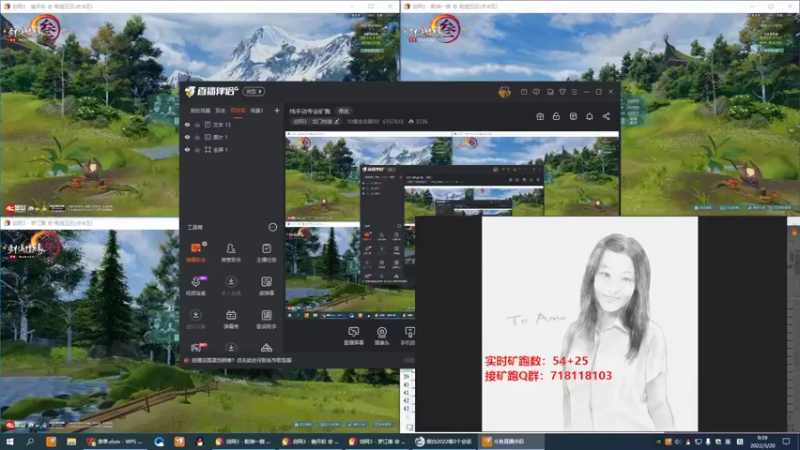The image size is (800, 450).
Task: Open the 弹幕助手 tool in the toolbox
Action: tap(195, 252)
